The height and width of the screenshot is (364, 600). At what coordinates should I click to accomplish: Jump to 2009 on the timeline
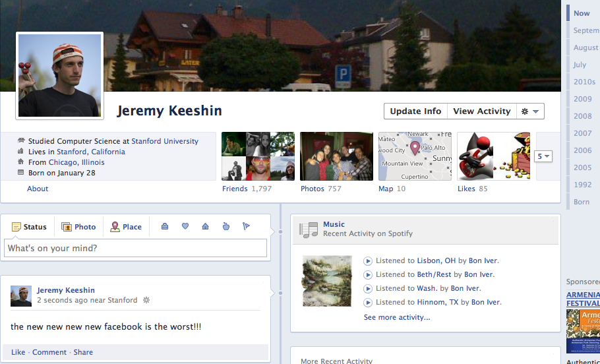click(x=582, y=99)
